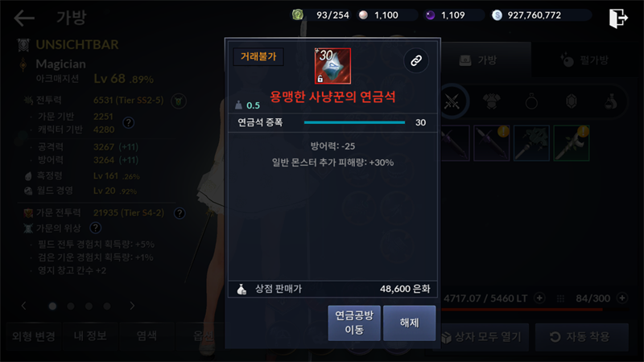Go to next stat page with right chevron
The width and height of the screenshot is (644, 362).
132,306
